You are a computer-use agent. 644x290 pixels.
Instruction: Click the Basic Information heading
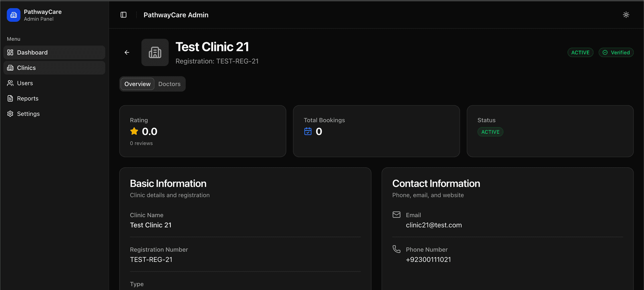tap(168, 184)
